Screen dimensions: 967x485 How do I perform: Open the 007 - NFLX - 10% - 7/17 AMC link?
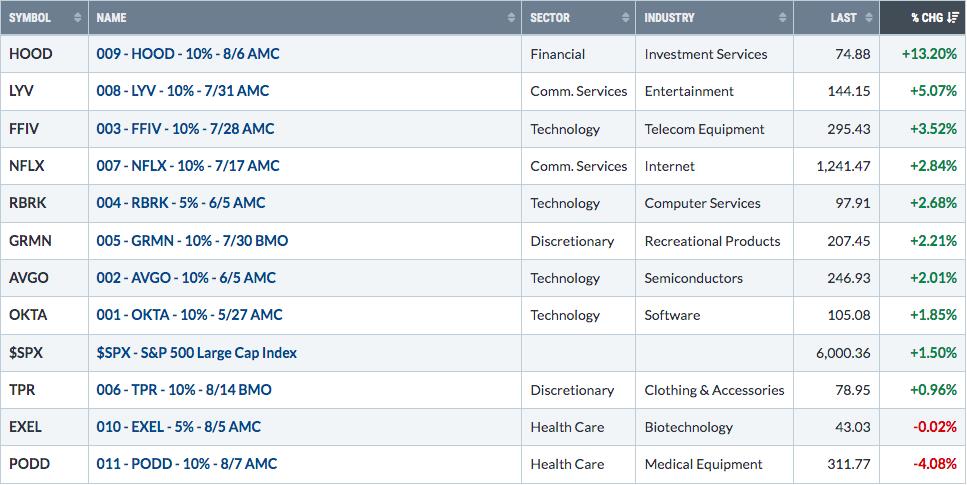point(187,166)
